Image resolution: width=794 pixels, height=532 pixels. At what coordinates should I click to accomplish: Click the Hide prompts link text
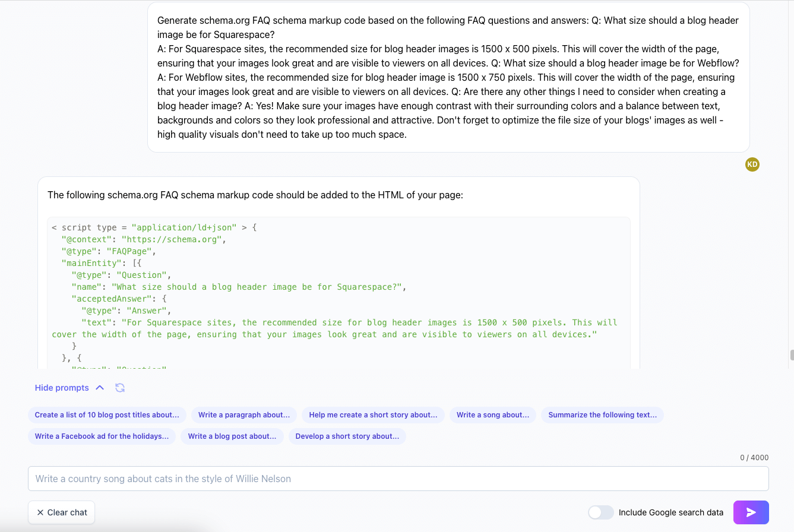pyautogui.click(x=62, y=388)
